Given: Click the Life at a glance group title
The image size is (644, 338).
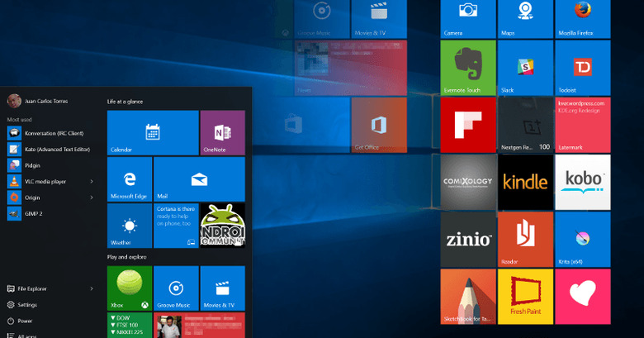Looking at the screenshot, I should point(125,102).
